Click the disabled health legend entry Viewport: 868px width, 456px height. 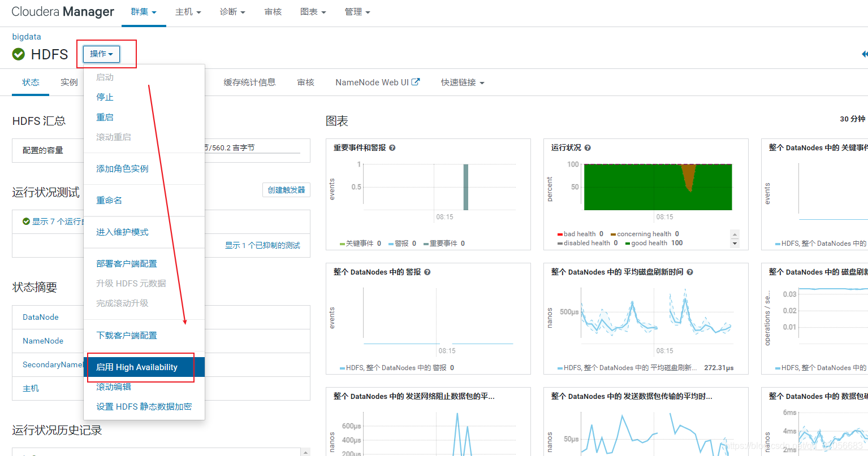click(588, 243)
